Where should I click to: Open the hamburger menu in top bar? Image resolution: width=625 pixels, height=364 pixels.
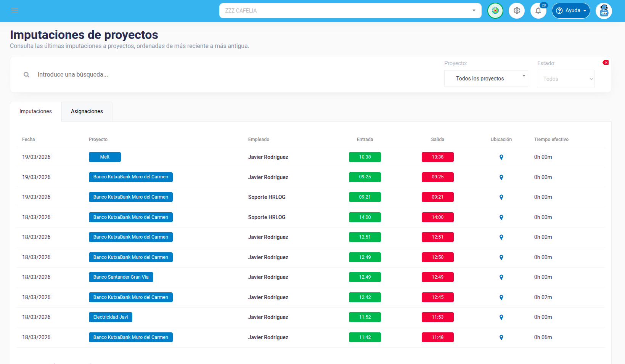(15, 11)
